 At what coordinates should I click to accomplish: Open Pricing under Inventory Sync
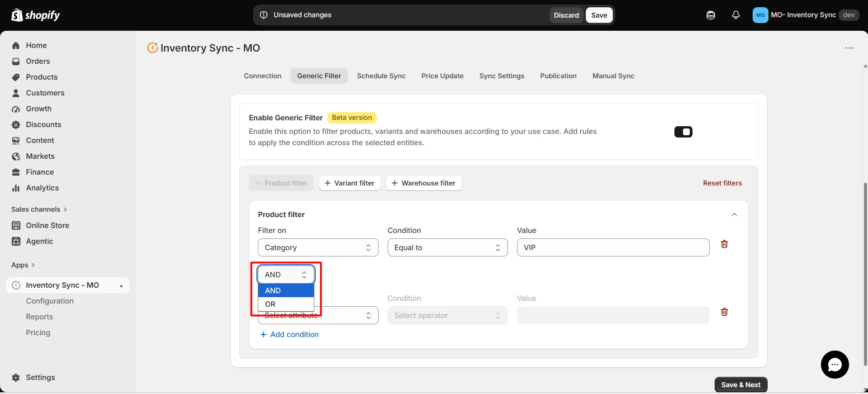38,332
